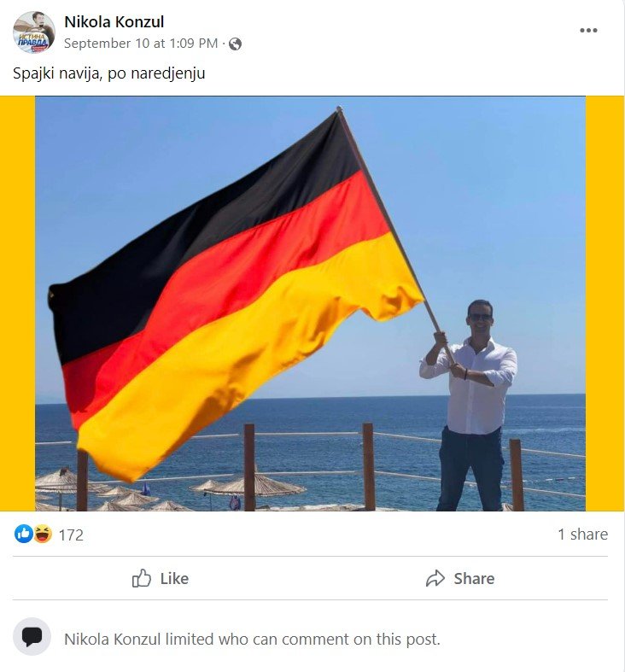Open the three-dot post options menu
Screen dimensions: 625x672
(588, 30)
